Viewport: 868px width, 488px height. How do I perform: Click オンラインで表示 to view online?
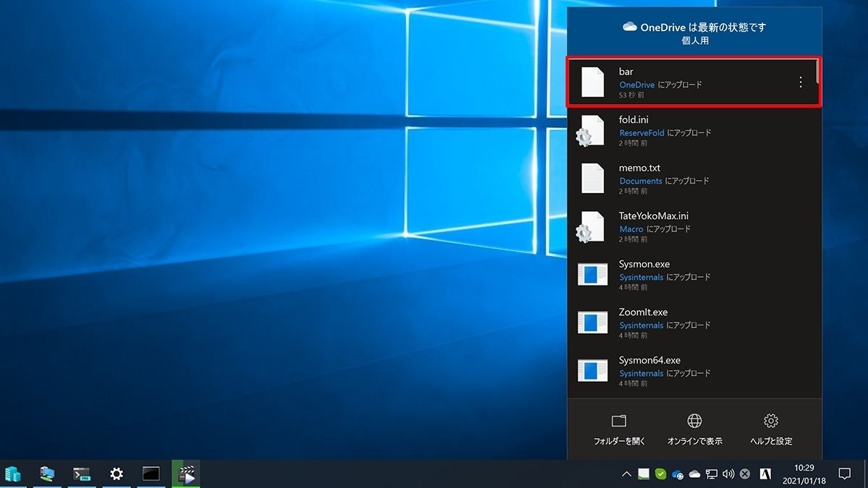click(x=694, y=430)
